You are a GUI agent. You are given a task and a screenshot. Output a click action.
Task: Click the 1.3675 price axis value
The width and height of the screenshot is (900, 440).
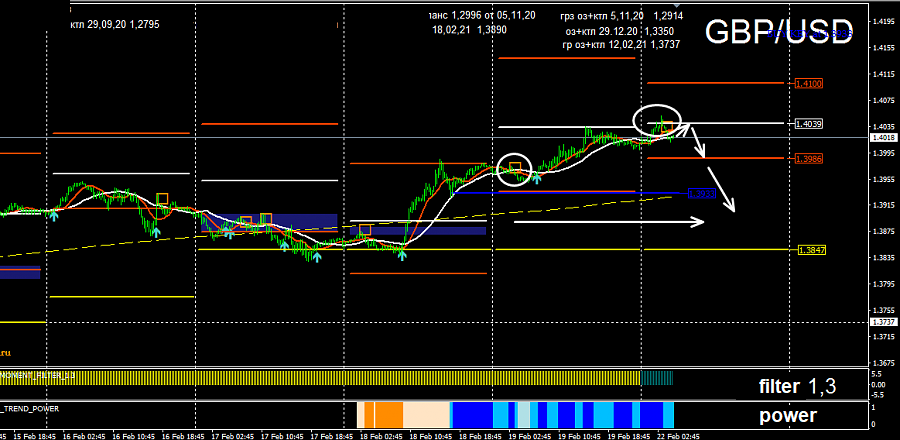(x=884, y=363)
